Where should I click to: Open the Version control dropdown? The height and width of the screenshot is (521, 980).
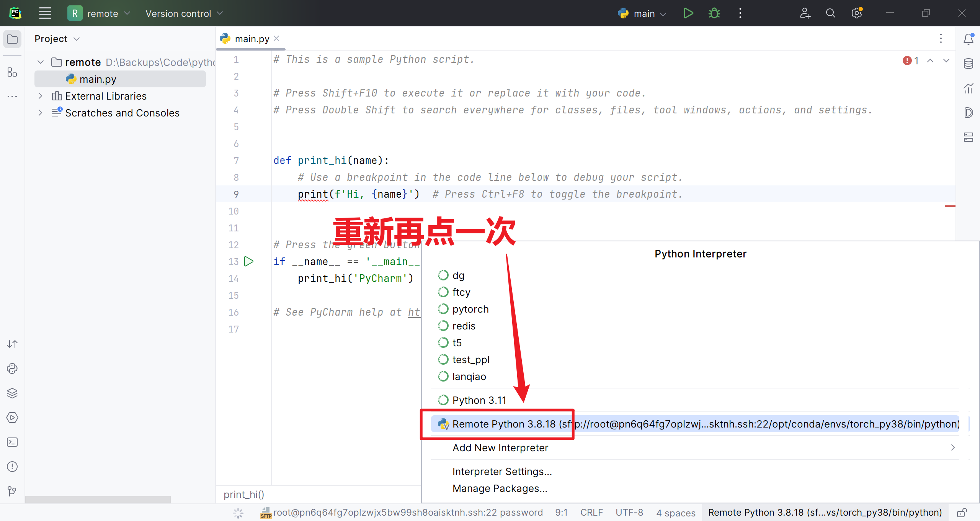pos(184,13)
